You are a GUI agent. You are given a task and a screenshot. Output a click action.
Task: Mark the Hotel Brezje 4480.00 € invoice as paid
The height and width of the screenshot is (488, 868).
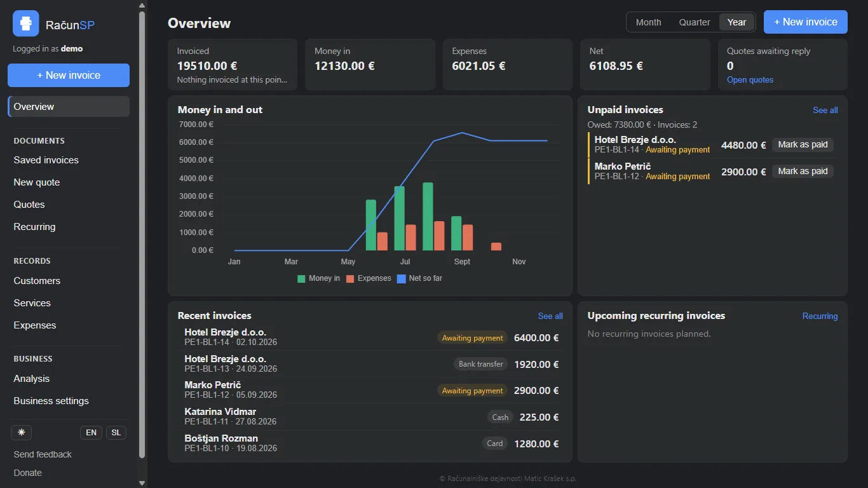[x=803, y=144]
